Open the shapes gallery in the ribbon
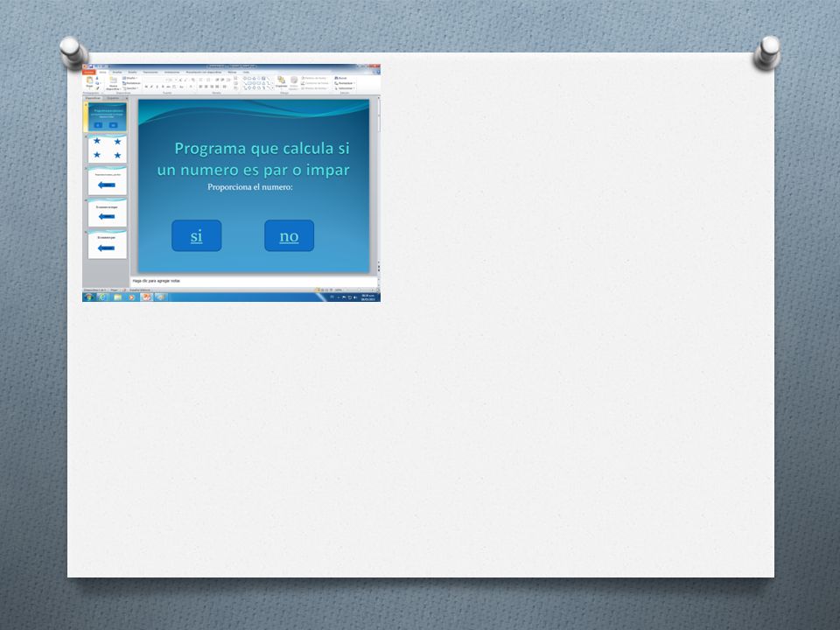 pyautogui.click(x=258, y=83)
